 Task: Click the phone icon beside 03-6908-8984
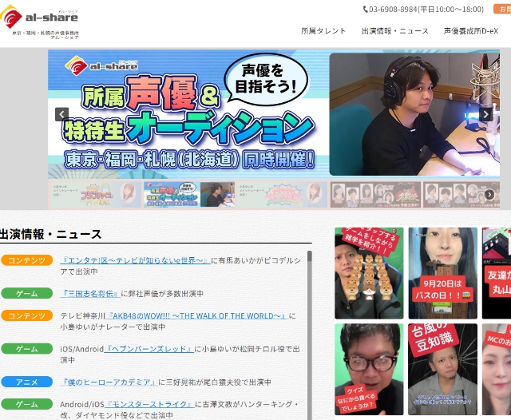366,10
